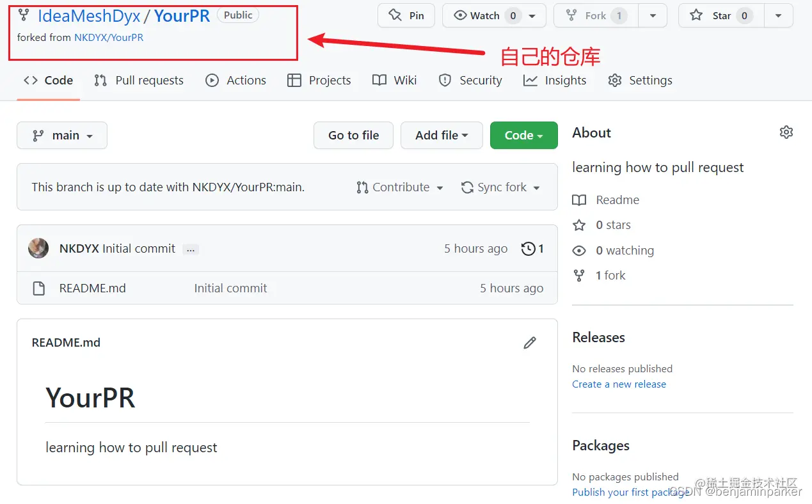812x504 pixels.
Task: Open the NKDYX/YourPR upstream link
Action: pos(109,38)
